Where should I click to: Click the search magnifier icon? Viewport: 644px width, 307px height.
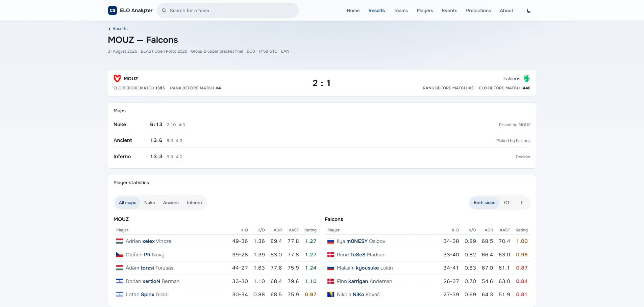tap(164, 10)
